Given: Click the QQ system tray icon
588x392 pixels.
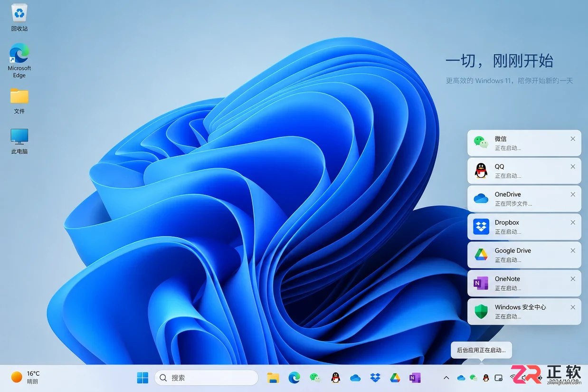Looking at the screenshot, I should (x=486, y=378).
